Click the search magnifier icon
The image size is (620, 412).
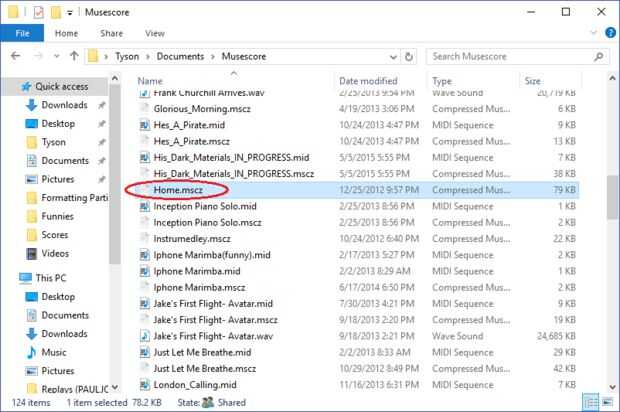pyautogui.click(x=599, y=57)
